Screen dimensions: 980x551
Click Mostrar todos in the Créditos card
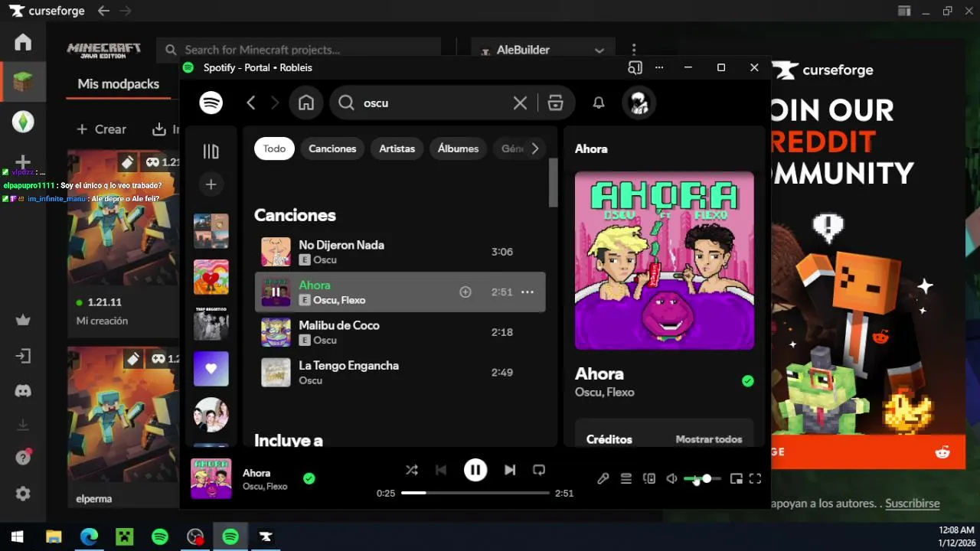(708, 439)
